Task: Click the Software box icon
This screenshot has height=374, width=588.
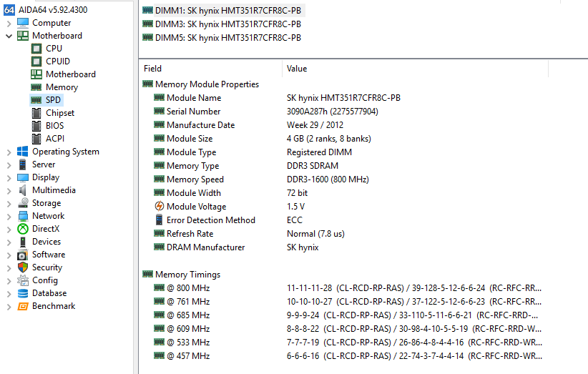Action: (x=22, y=255)
